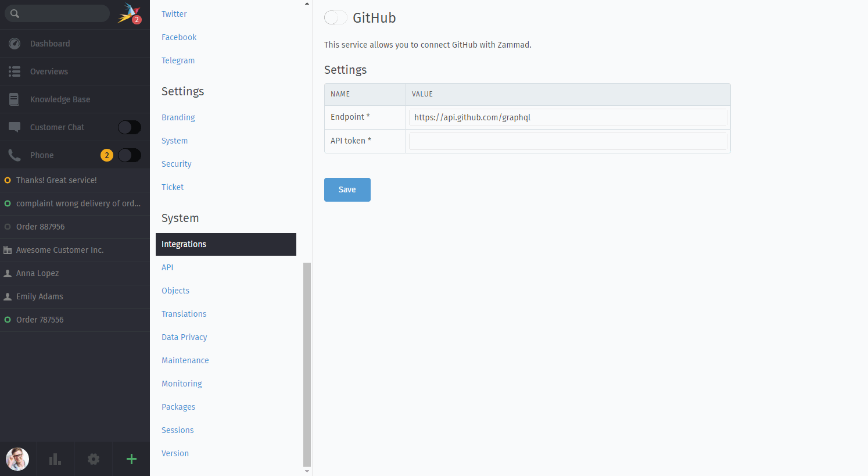This screenshot has height=476, width=868.
Task: Open Version page
Action: point(175,453)
